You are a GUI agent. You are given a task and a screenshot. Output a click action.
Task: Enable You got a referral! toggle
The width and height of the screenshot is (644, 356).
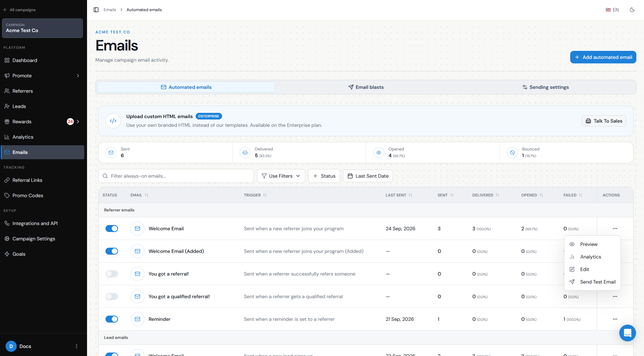[x=112, y=274]
